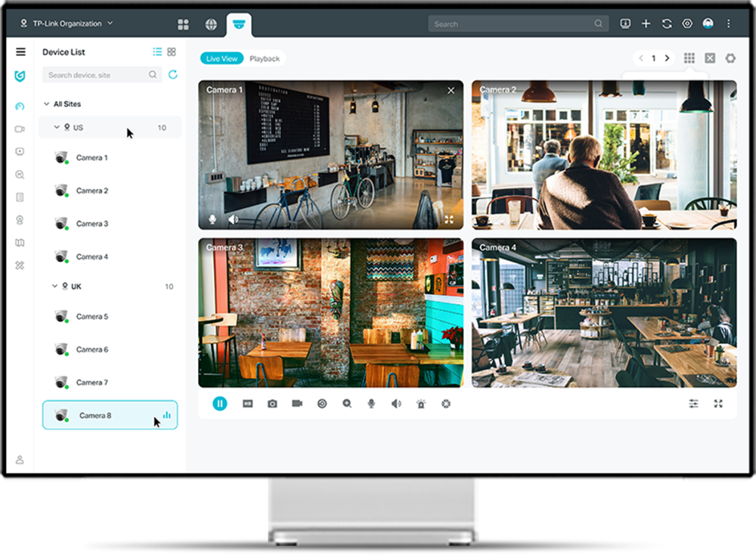This screenshot has height=555, width=756.
Task: Collapse the US site group
Action: [56, 127]
